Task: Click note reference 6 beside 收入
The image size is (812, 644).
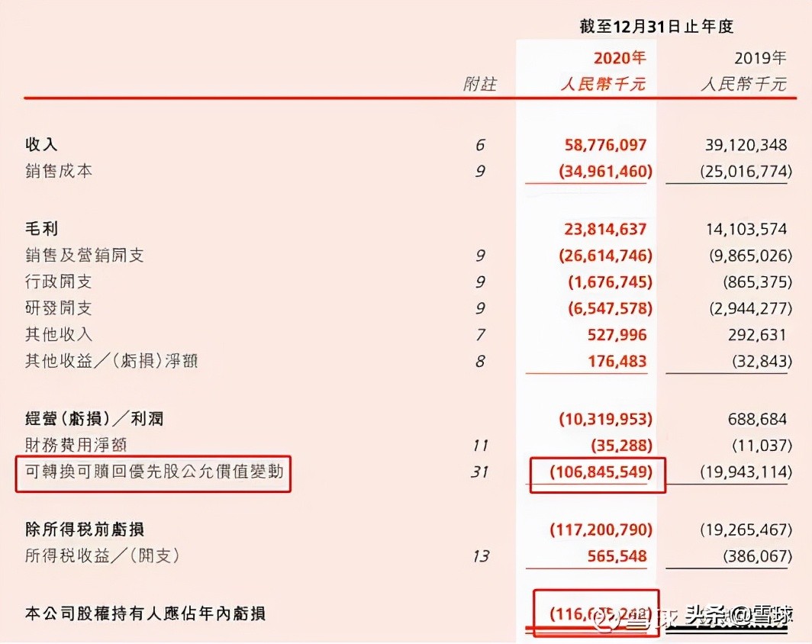Action: coord(481,143)
